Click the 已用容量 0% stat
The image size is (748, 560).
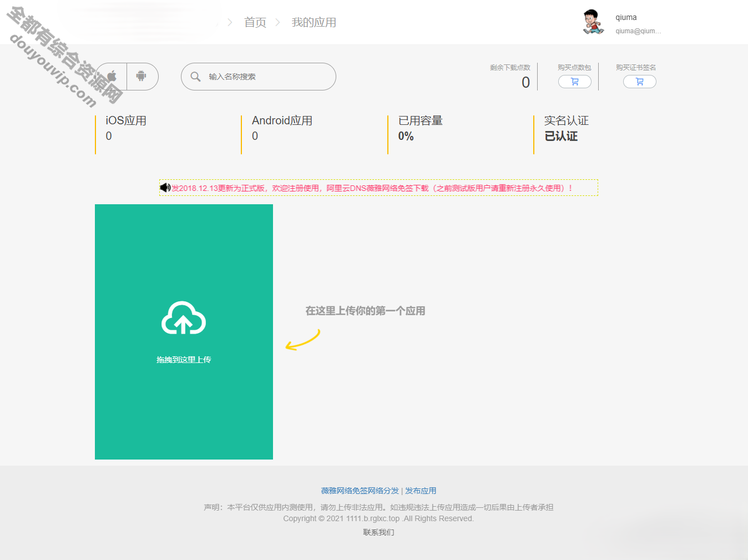pyautogui.click(x=421, y=128)
